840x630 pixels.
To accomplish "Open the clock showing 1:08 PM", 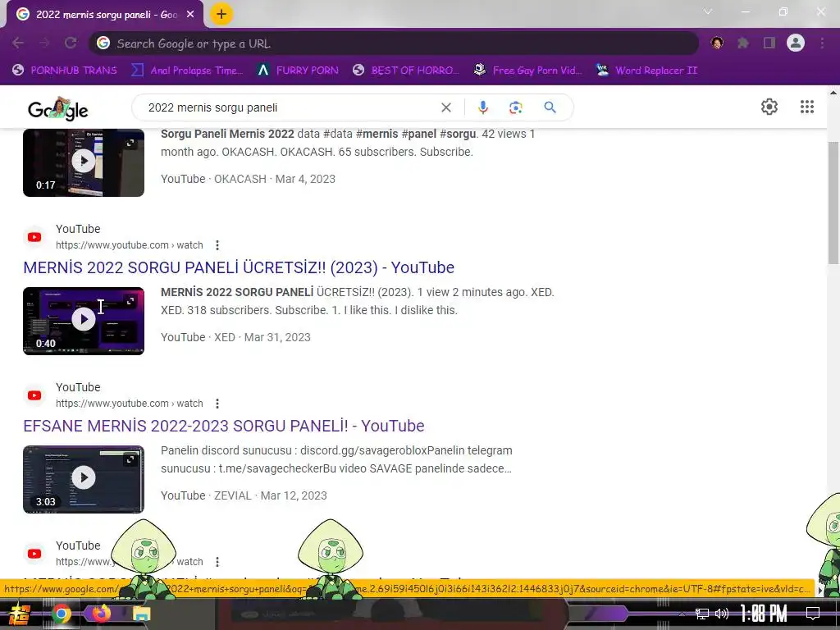I will [x=764, y=614].
